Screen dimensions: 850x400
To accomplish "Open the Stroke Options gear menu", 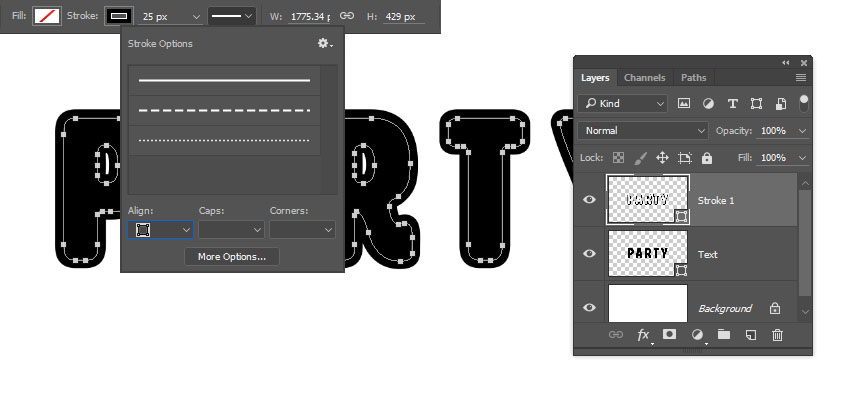I will point(324,43).
